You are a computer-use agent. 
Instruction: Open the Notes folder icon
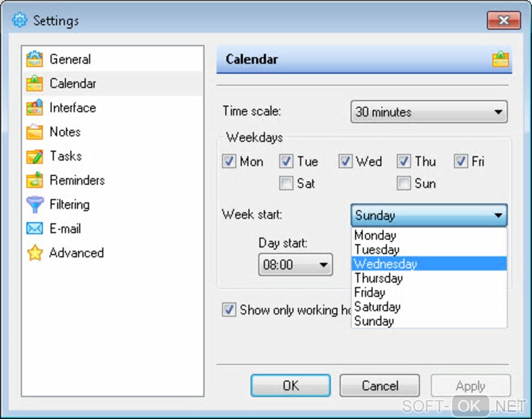coord(34,132)
